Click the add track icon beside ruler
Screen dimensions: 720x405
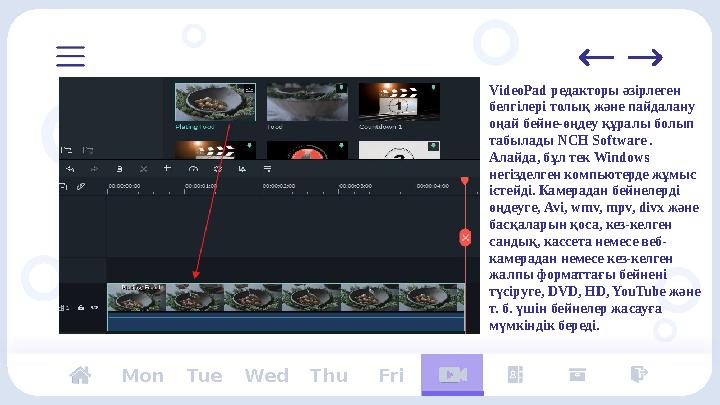(63, 186)
